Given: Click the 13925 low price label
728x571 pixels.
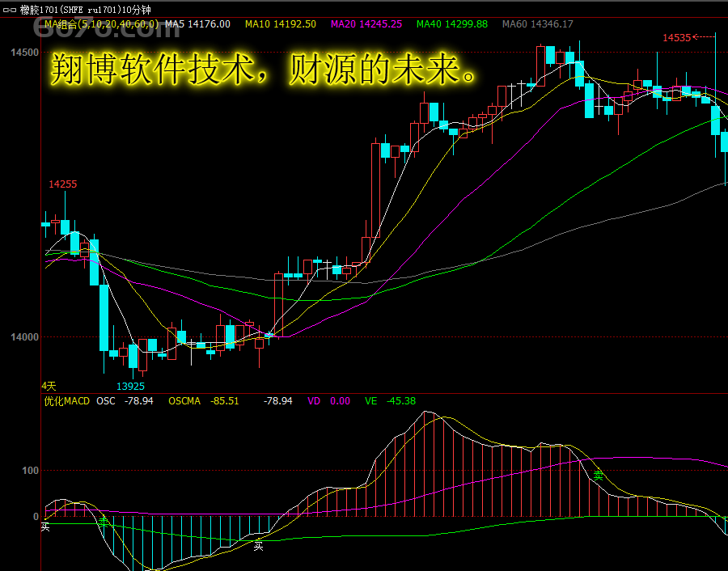Looking at the screenshot, I should point(130,387).
